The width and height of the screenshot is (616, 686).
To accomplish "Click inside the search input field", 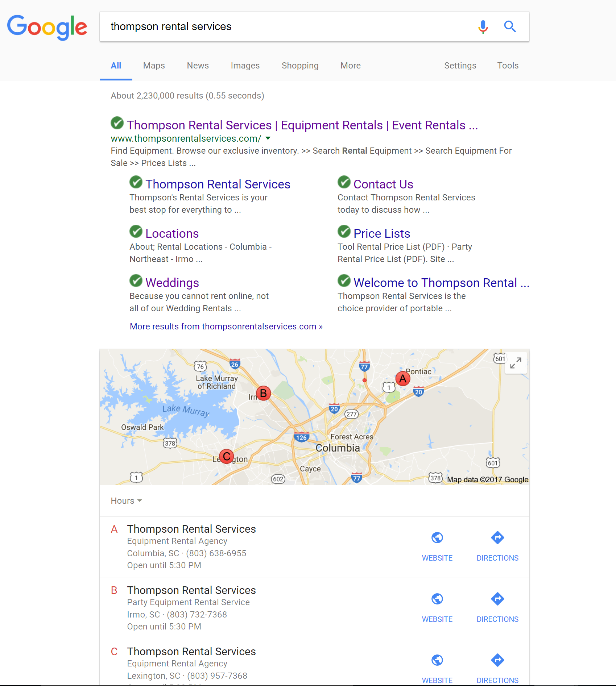I will pos(286,26).
